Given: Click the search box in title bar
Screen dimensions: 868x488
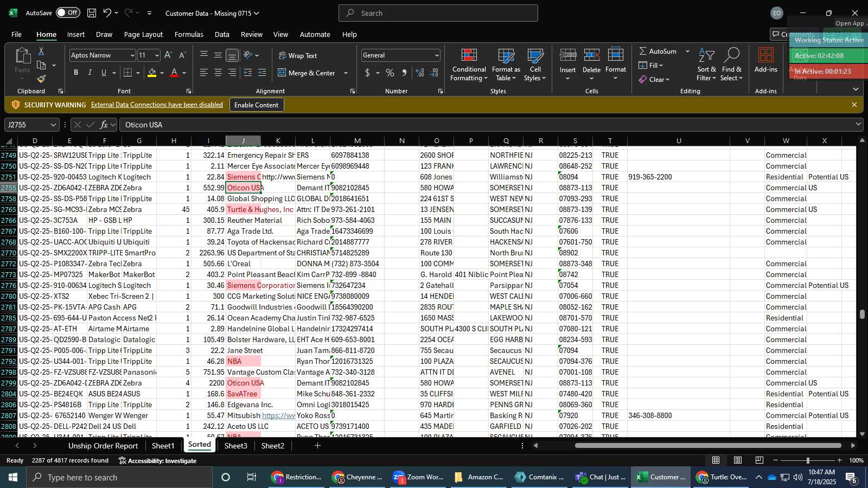Looking at the screenshot, I should coord(438,13).
